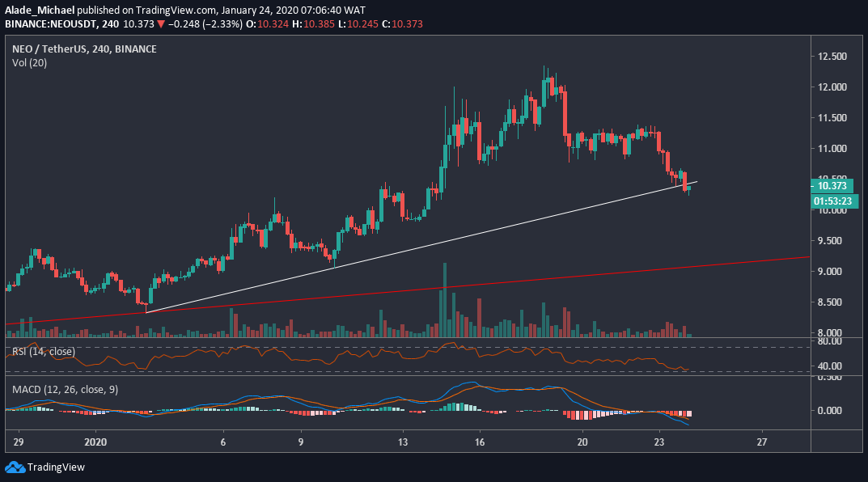868x482 pixels.
Task: Click the RSI (14, close) indicator label
Action: click(42, 351)
